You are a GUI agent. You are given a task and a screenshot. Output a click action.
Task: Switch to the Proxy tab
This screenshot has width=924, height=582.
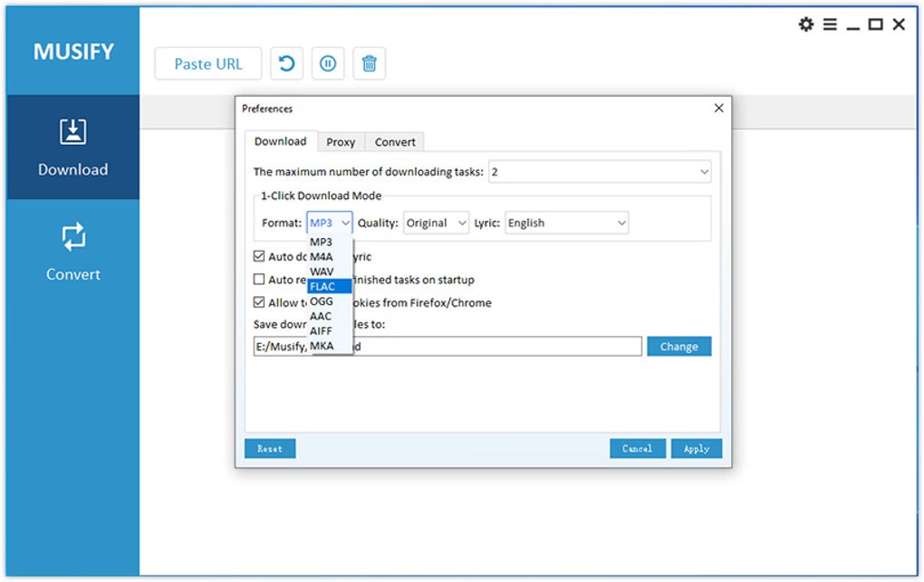[x=341, y=142]
